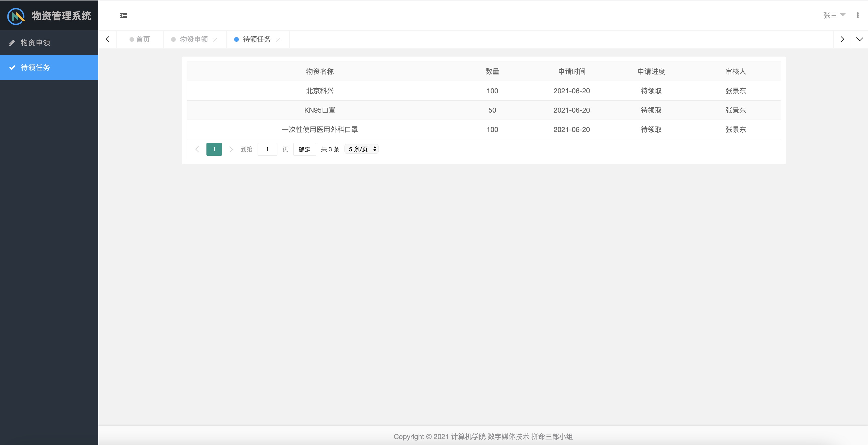Close the 物资申领 tab

pos(215,40)
